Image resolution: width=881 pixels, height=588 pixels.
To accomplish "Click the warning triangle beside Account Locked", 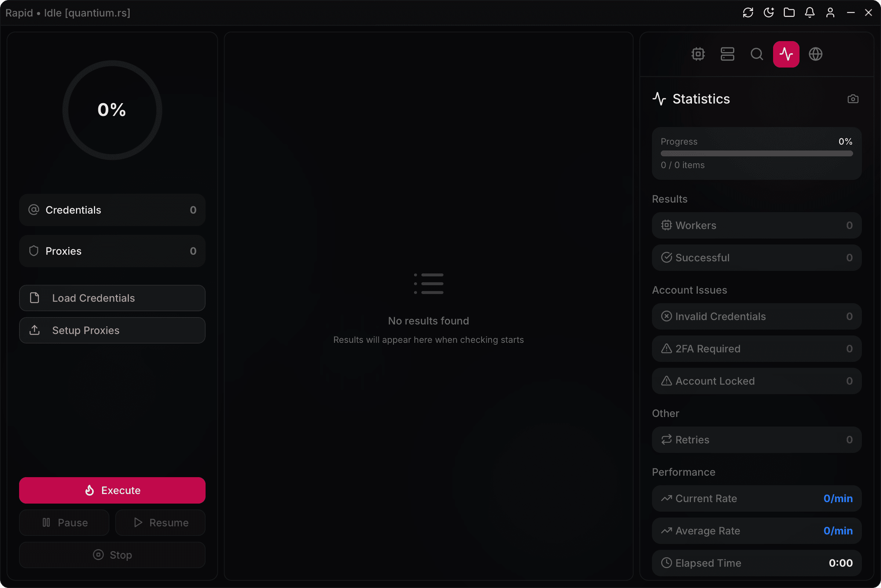I will 666,381.
